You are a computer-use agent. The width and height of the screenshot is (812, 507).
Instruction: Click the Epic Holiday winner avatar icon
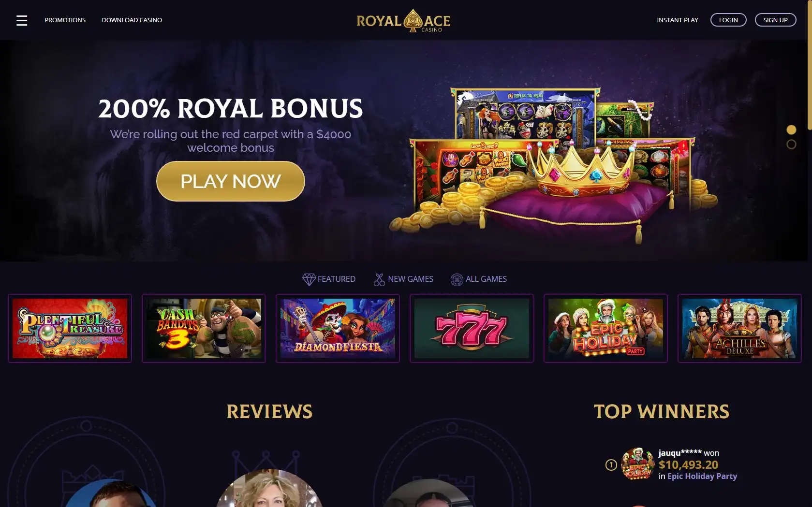click(637, 464)
